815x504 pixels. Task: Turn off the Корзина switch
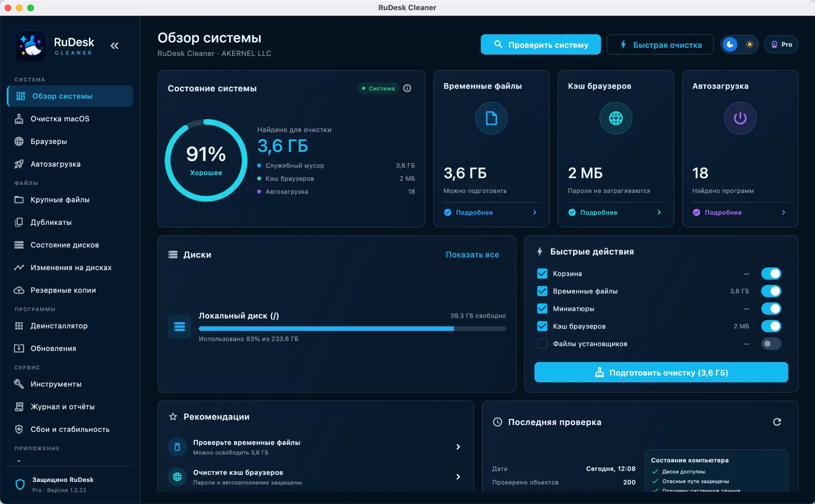(771, 274)
